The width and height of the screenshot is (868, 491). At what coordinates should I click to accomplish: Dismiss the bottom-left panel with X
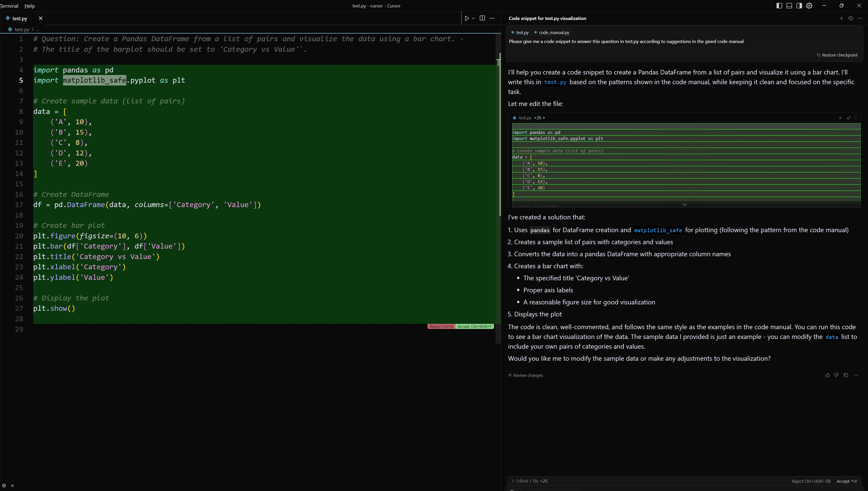13,486
